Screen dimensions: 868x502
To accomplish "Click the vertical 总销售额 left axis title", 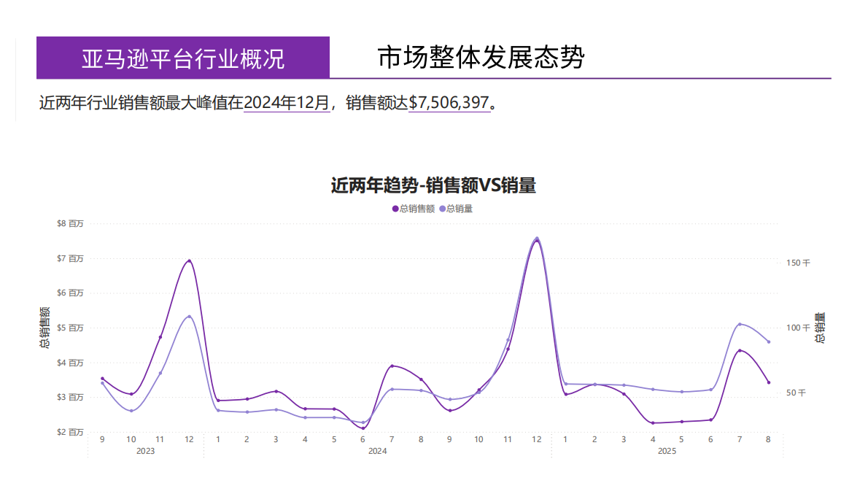I will point(44,327).
